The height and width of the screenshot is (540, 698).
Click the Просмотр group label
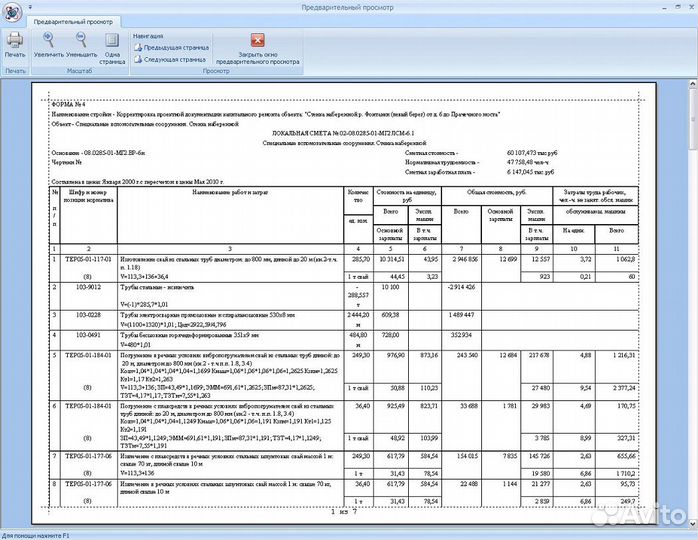coord(216,71)
